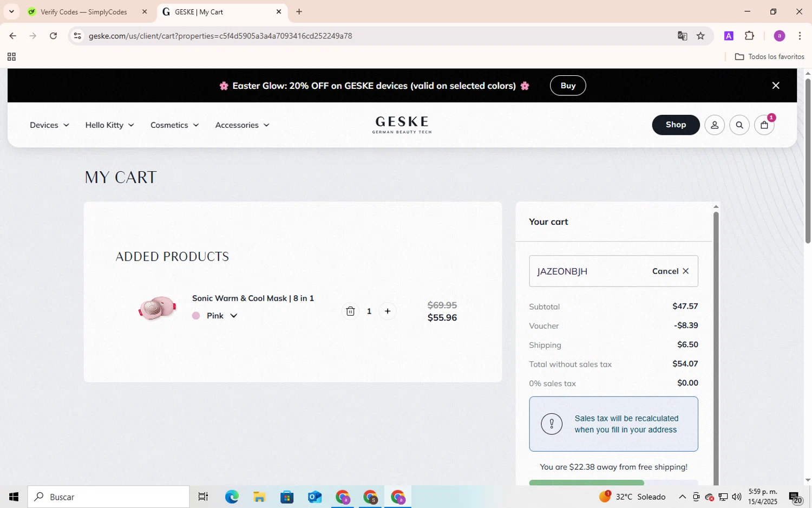
Task: Increase quantity with the plus button
Action: click(388, 311)
